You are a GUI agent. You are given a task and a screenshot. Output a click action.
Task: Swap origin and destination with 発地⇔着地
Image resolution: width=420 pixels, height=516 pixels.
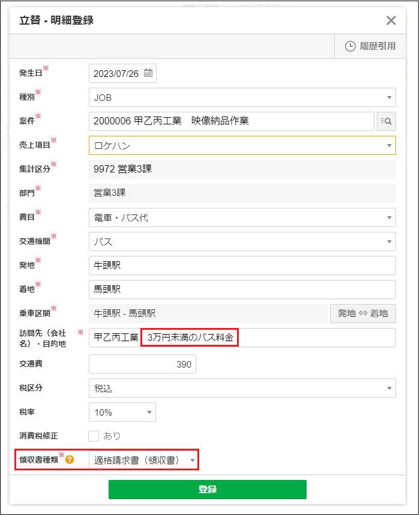pos(362,313)
